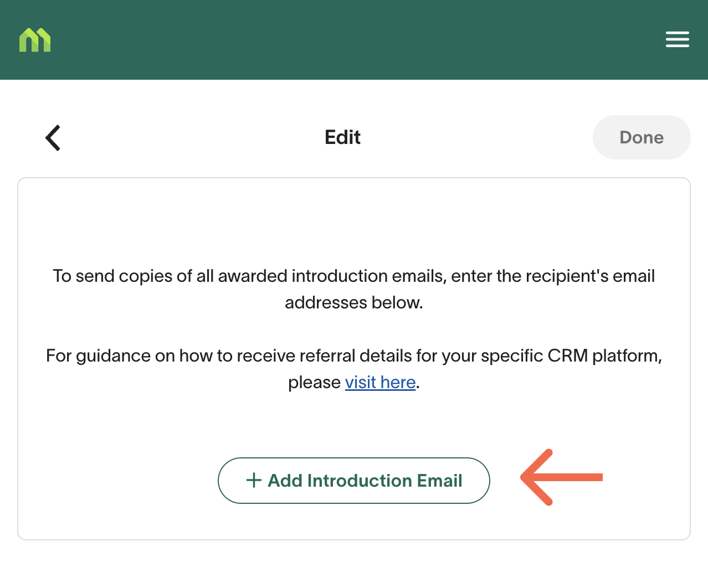708x588 pixels.
Task: Add Introduction Email button
Action: (x=354, y=481)
